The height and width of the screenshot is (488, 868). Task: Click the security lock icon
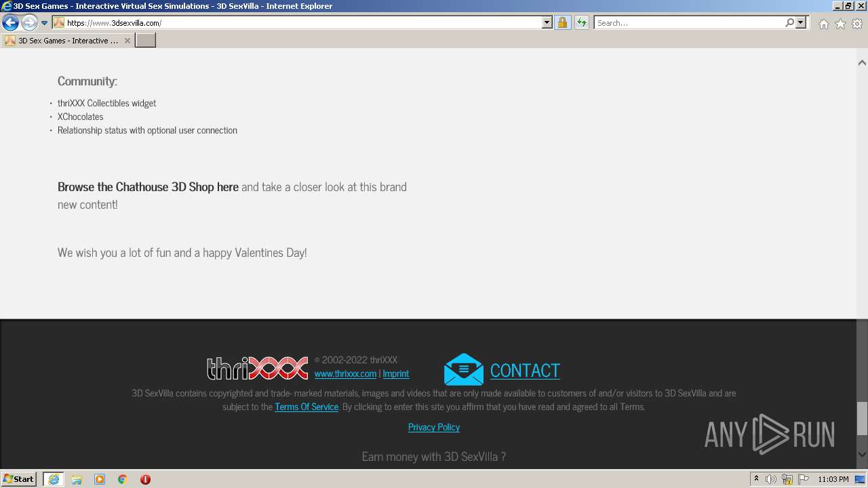[x=562, y=23]
